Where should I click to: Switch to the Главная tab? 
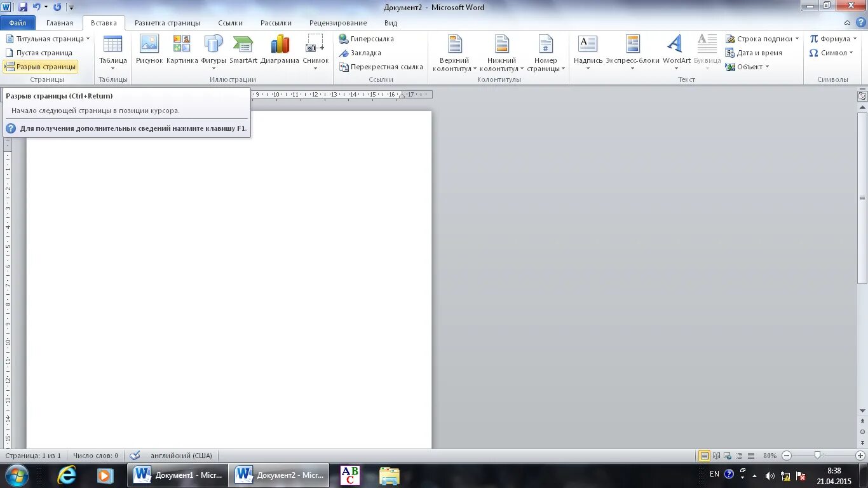pyautogui.click(x=60, y=23)
